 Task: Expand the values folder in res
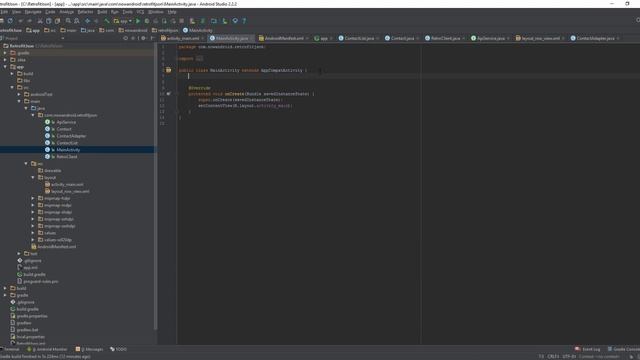tap(33, 233)
